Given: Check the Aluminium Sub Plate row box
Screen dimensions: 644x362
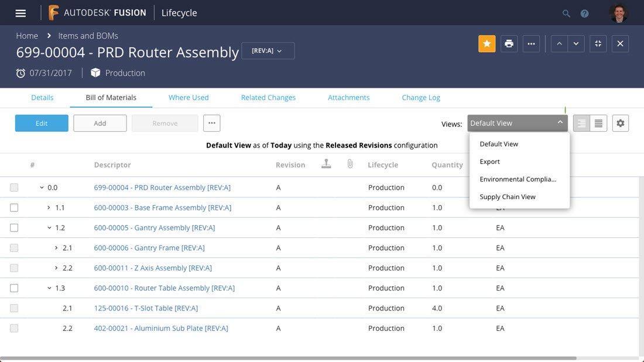Looking at the screenshot, I should pos(14,328).
